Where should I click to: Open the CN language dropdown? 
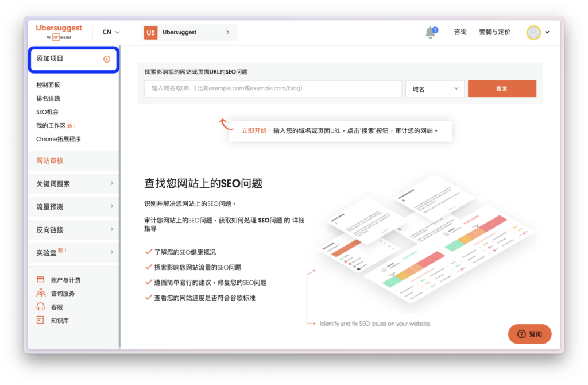pyautogui.click(x=111, y=32)
